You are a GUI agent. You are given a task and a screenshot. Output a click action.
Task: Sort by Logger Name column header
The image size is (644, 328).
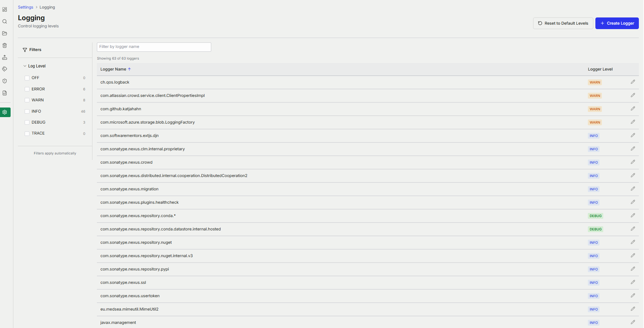[x=115, y=69]
